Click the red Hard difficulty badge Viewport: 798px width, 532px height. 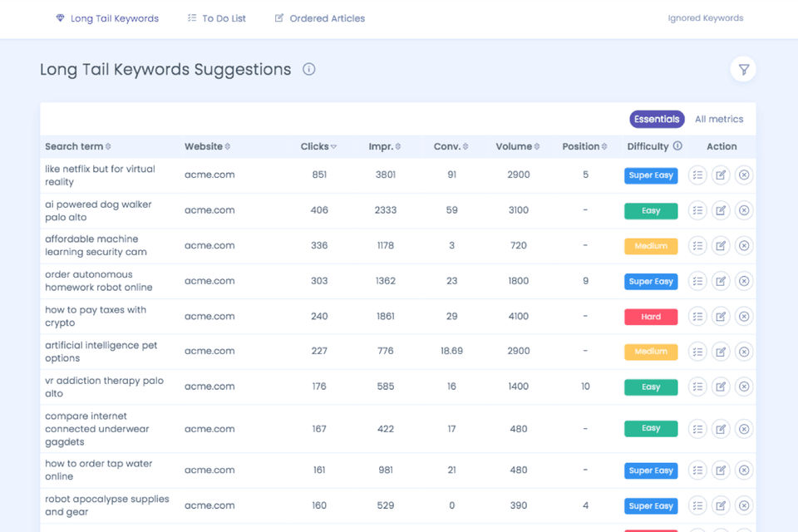tap(651, 317)
